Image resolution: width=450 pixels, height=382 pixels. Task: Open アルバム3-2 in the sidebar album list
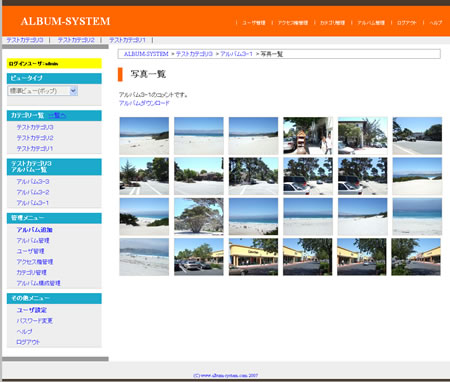pyautogui.click(x=33, y=192)
